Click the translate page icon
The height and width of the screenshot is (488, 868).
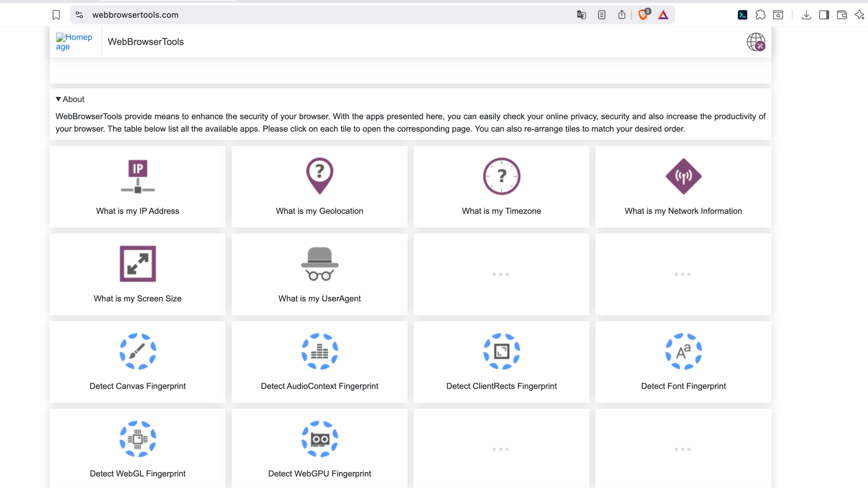tap(581, 15)
